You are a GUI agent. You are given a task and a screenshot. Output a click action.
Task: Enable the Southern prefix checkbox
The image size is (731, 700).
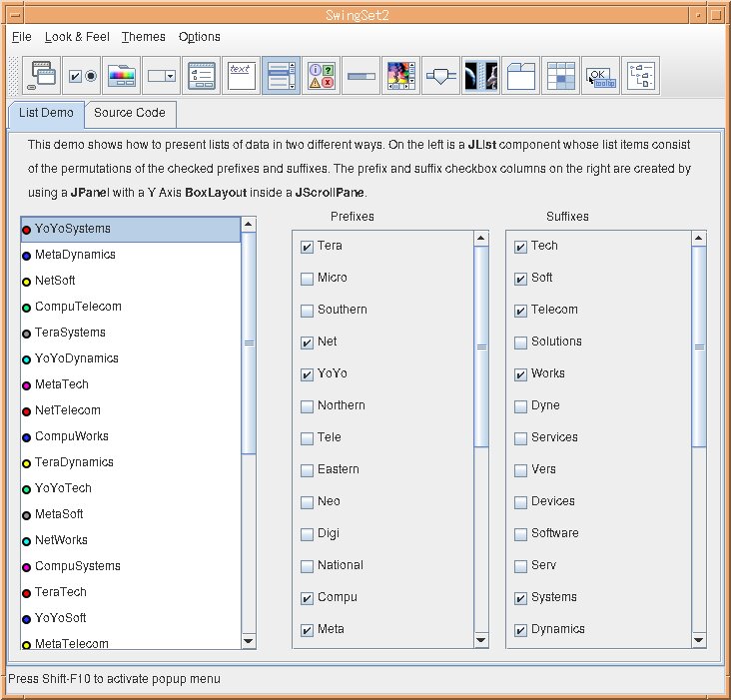[x=307, y=311]
